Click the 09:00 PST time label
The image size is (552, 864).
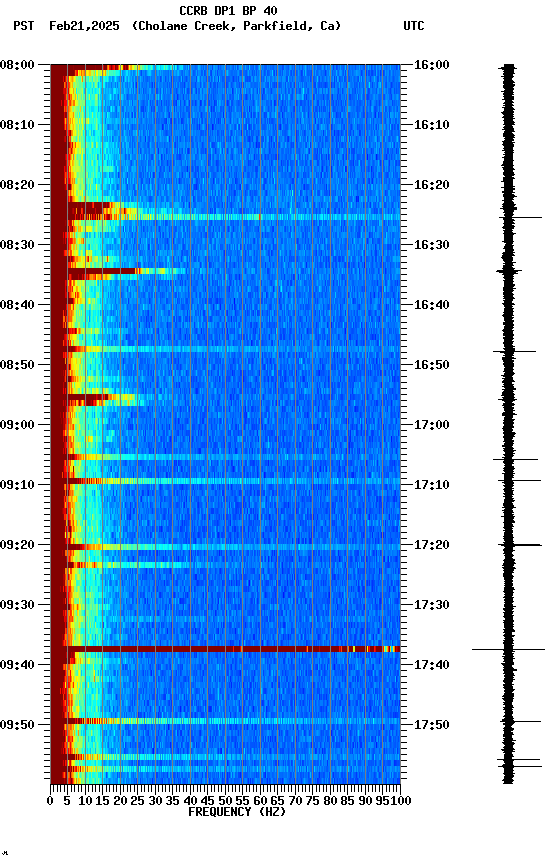(17, 425)
